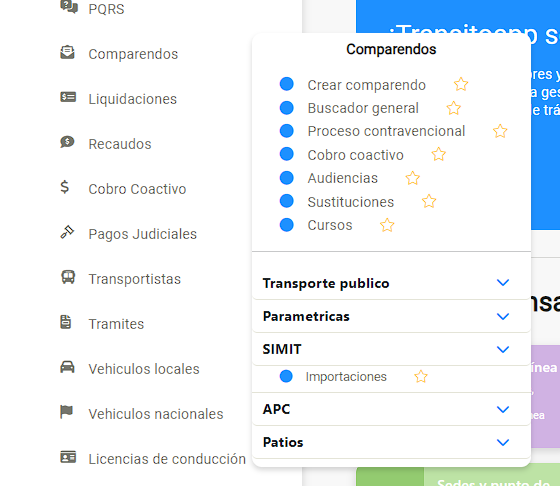Click the blue dot beside Cursos
Screen dimensions: 560x486
pos(286,225)
